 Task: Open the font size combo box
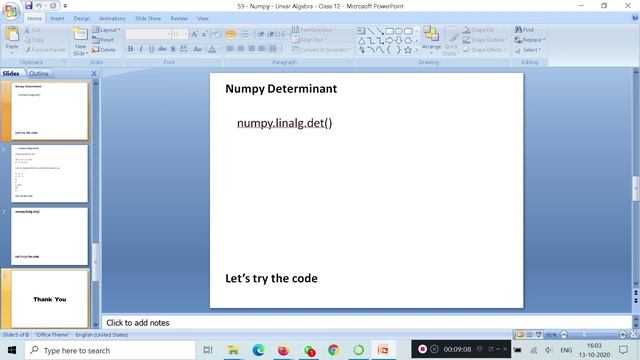pos(180,34)
